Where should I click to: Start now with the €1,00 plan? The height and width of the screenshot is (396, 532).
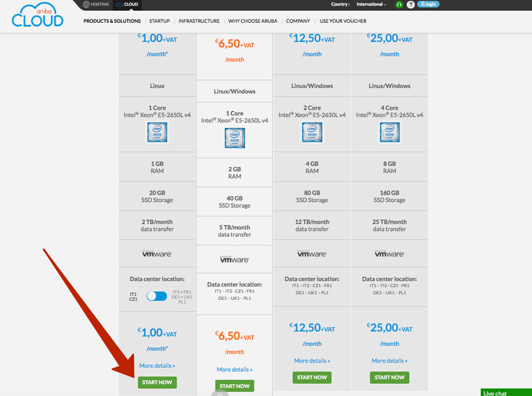(157, 383)
